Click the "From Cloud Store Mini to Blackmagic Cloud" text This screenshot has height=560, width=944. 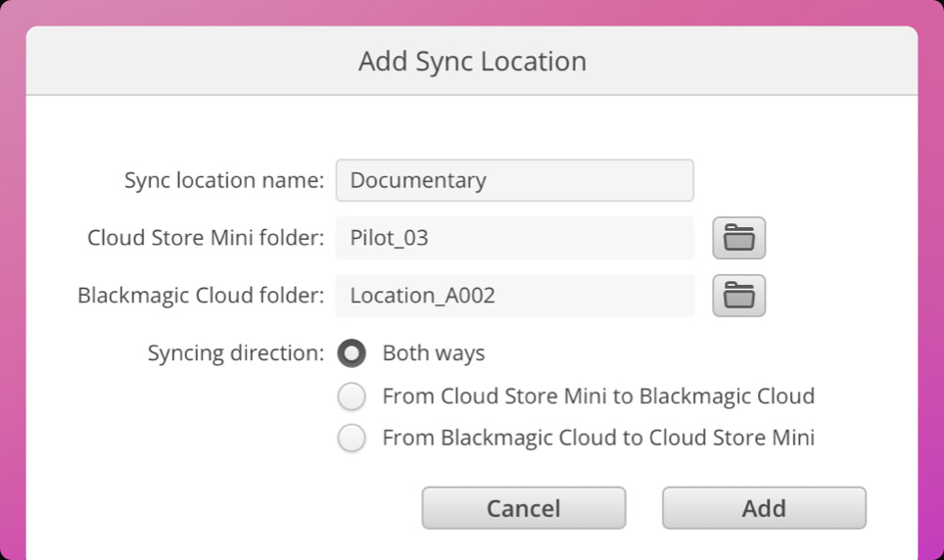click(x=597, y=397)
